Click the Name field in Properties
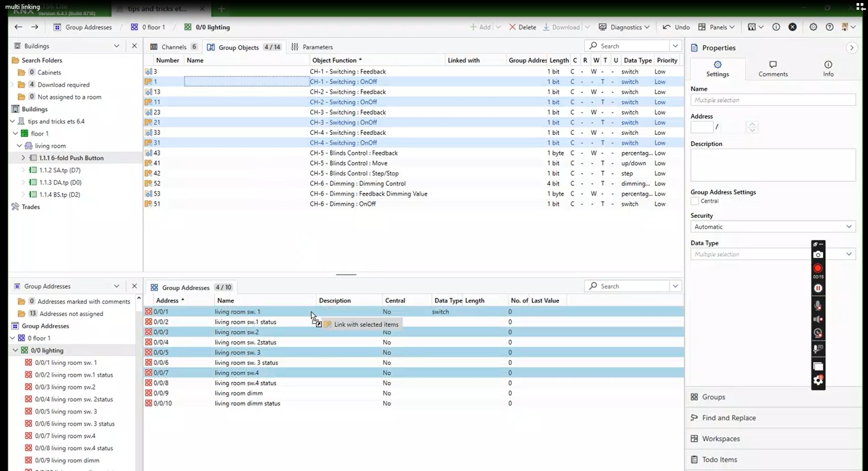The image size is (868, 471). click(773, 100)
